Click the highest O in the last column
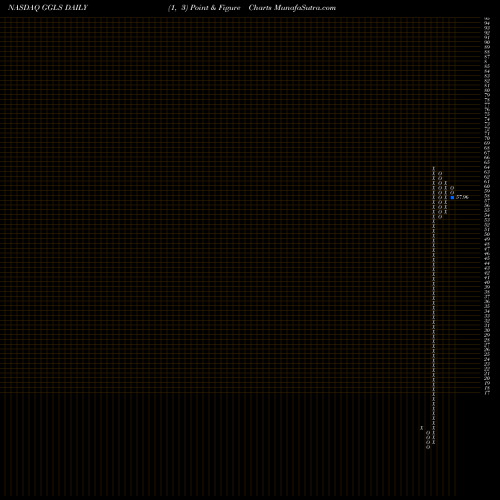This screenshot has height=500, width=500. point(452,188)
